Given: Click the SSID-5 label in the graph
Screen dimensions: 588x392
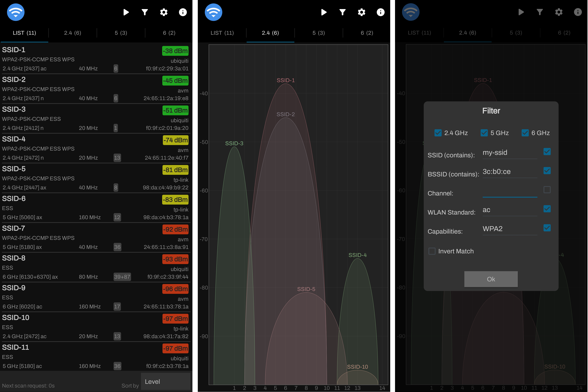Looking at the screenshot, I should (306, 289).
